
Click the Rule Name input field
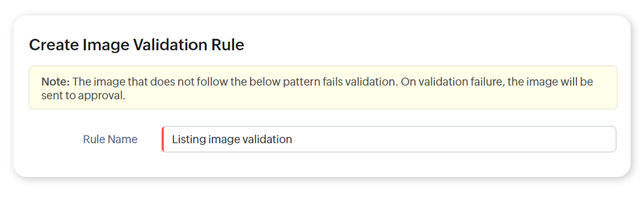point(389,139)
